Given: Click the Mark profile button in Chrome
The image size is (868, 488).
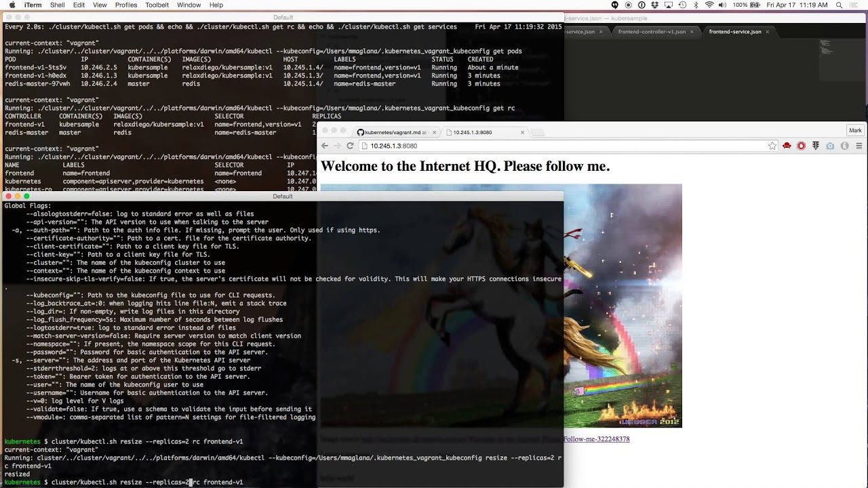Looking at the screenshot, I should click(x=856, y=130).
